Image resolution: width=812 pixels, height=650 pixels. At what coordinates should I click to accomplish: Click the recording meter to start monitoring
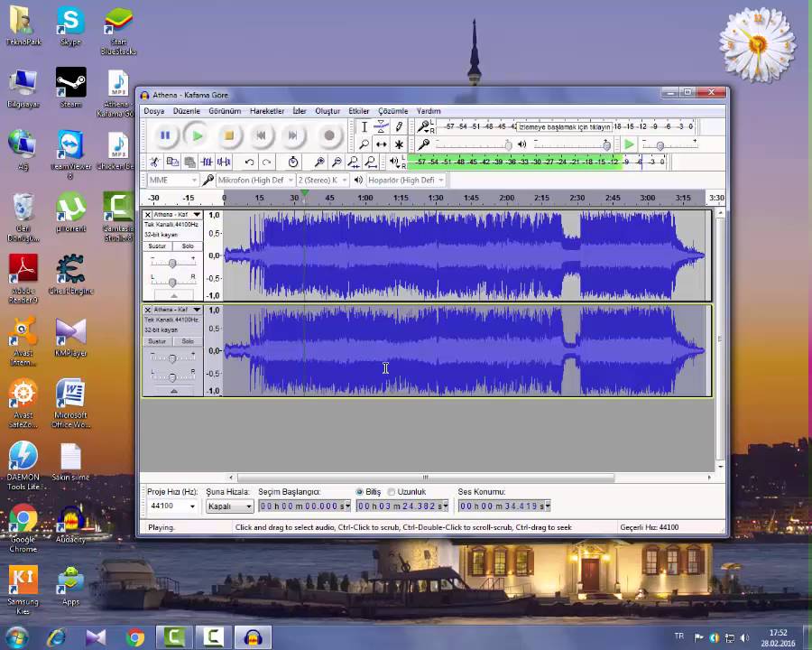(x=566, y=126)
